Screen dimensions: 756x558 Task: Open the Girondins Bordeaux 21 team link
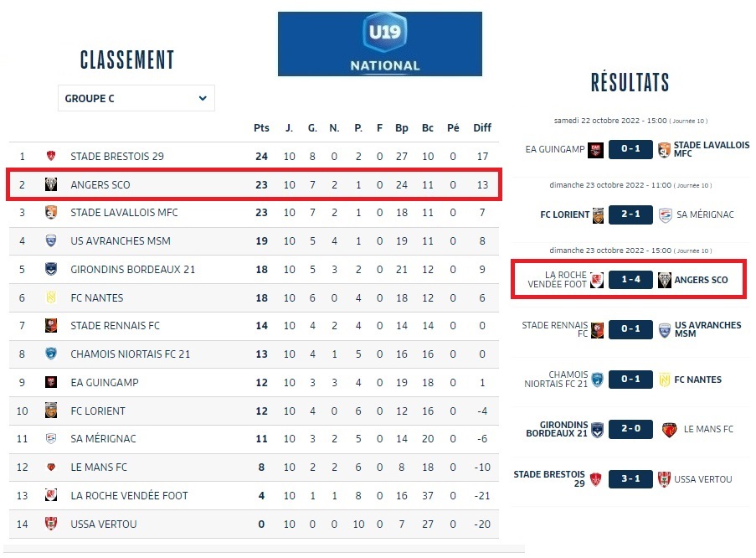click(x=121, y=269)
